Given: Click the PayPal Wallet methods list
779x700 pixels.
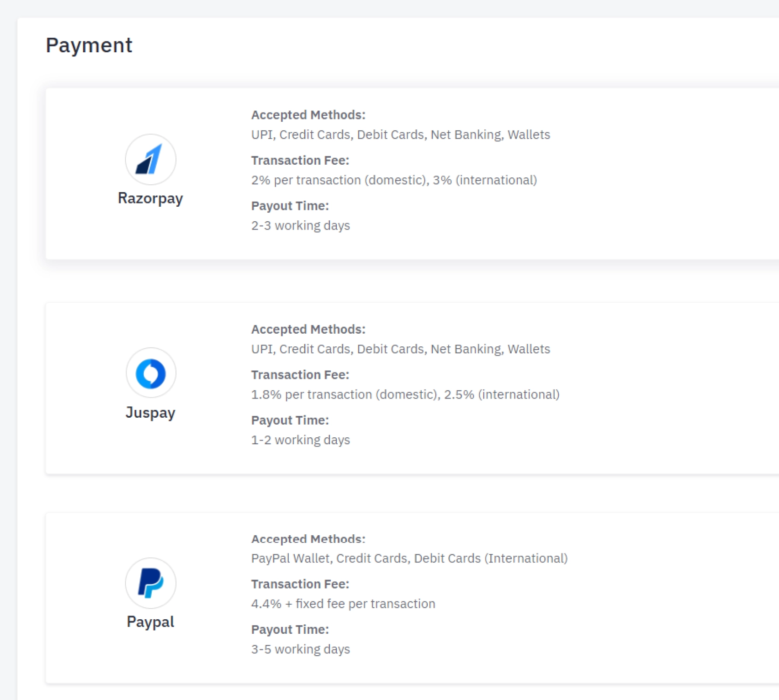Looking at the screenshot, I should point(410,559).
